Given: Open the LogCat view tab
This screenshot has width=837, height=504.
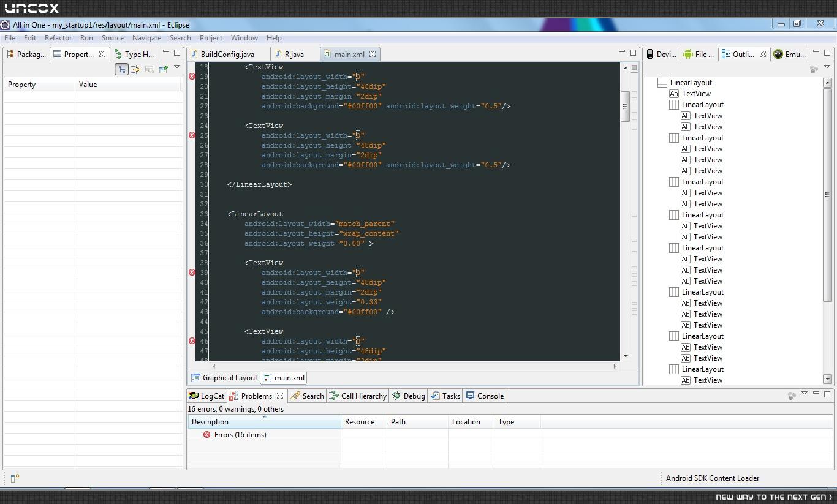Looking at the screenshot, I should pyautogui.click(x=206, y=396).
